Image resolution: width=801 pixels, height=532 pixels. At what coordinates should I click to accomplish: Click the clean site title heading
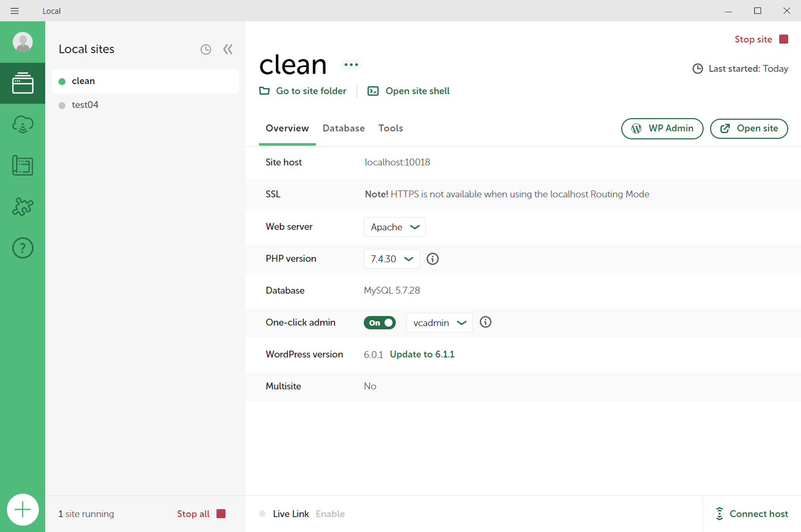pos(293,65)
